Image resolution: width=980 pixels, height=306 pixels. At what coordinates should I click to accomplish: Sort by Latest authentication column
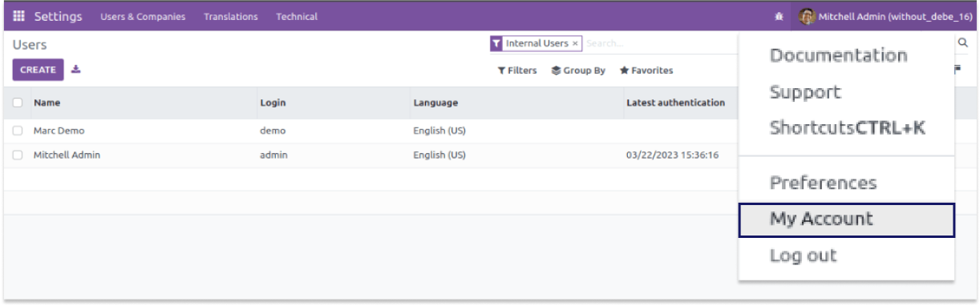click(x=675, y=103)
